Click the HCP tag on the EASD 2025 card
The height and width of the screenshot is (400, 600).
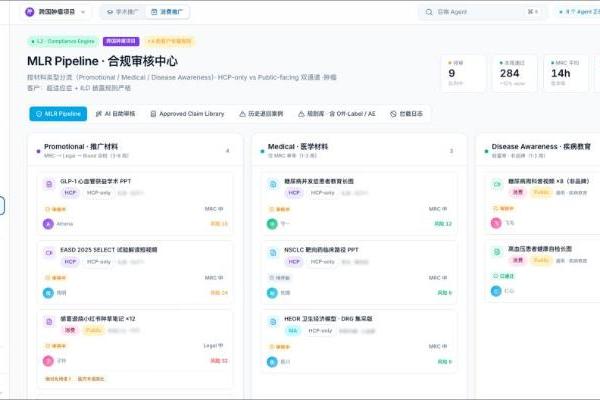pos(70,262)
